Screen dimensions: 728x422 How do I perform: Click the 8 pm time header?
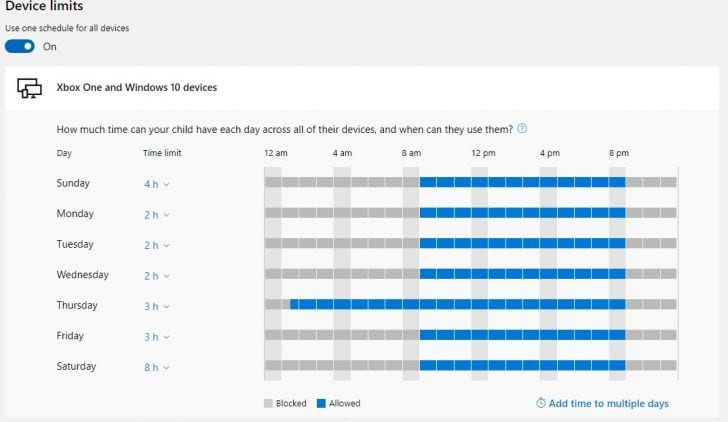coord(619,153)
